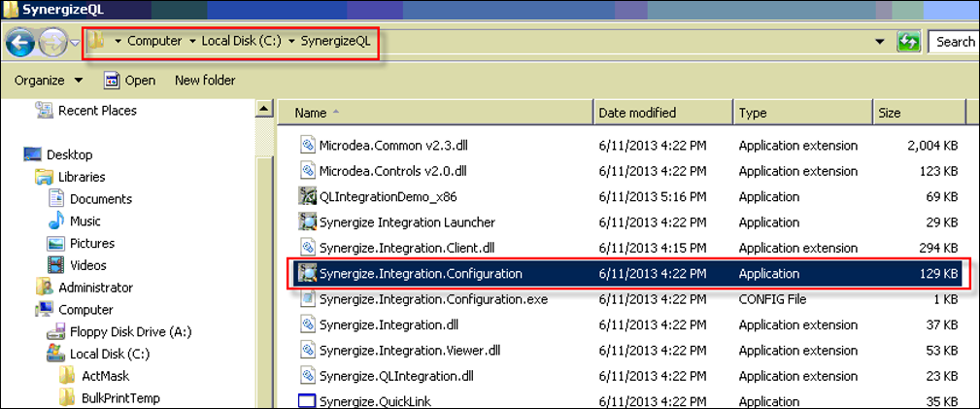
Task: Click the Music note icon
Action: click(56, 221)
